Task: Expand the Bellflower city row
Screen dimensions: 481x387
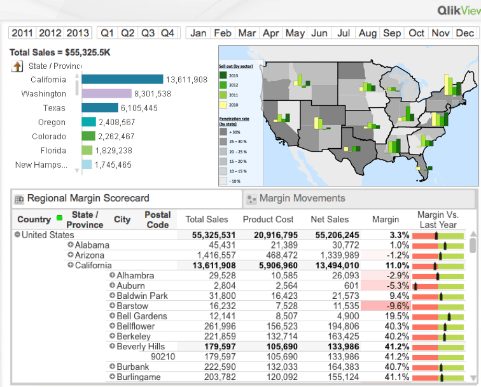Action: [x=112, y=326]
